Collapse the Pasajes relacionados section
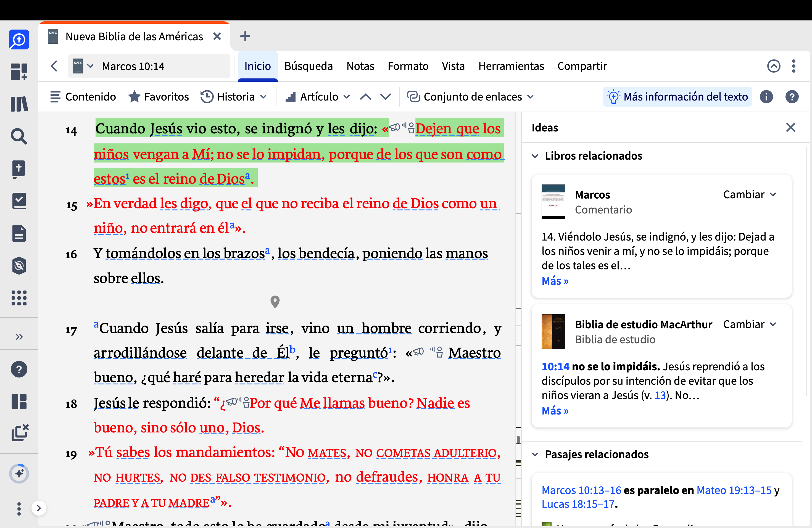 535,455
